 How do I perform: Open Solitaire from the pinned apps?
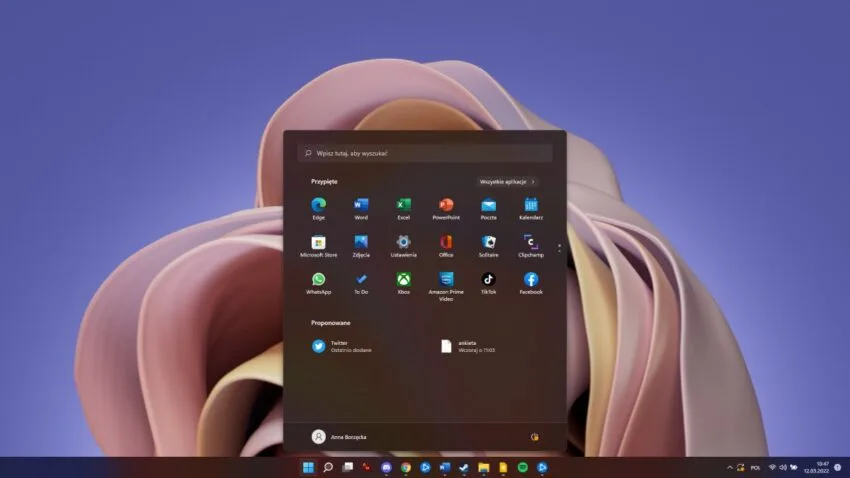coord(488,246)
